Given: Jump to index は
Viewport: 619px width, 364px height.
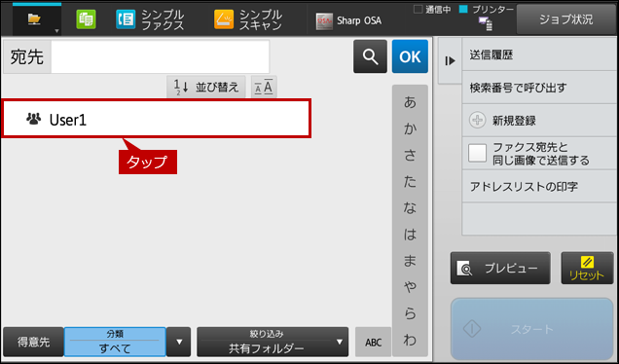Looking at the screenshot, I should tap(410, 235).
